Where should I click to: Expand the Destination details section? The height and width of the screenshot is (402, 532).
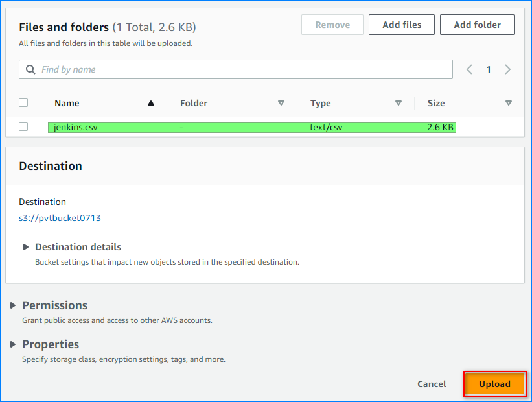(27, 247)
